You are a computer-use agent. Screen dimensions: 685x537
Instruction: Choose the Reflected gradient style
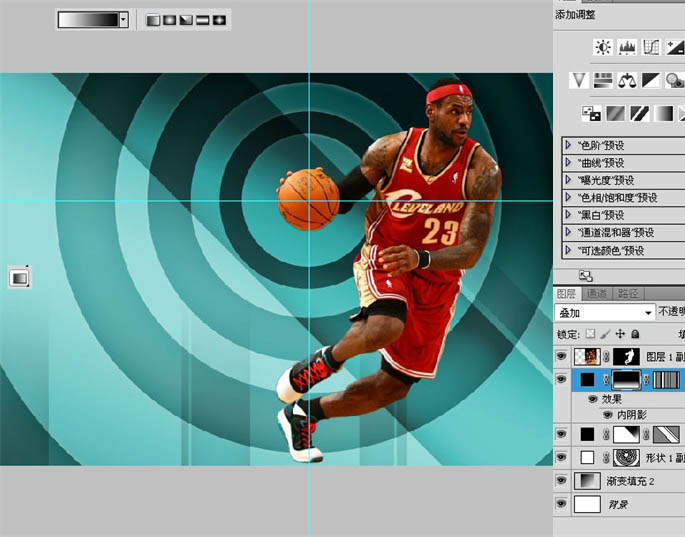[x=203, y=20]
